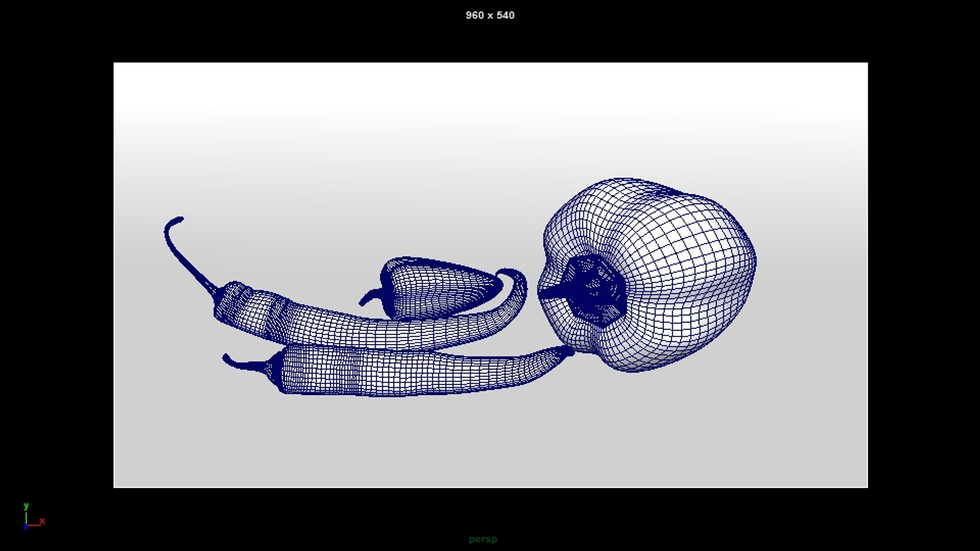Image resolution: width=980 pixels, height=551 pixels.
Task: Select the bell pepper's dark stem cap
Action: [595, 292]
